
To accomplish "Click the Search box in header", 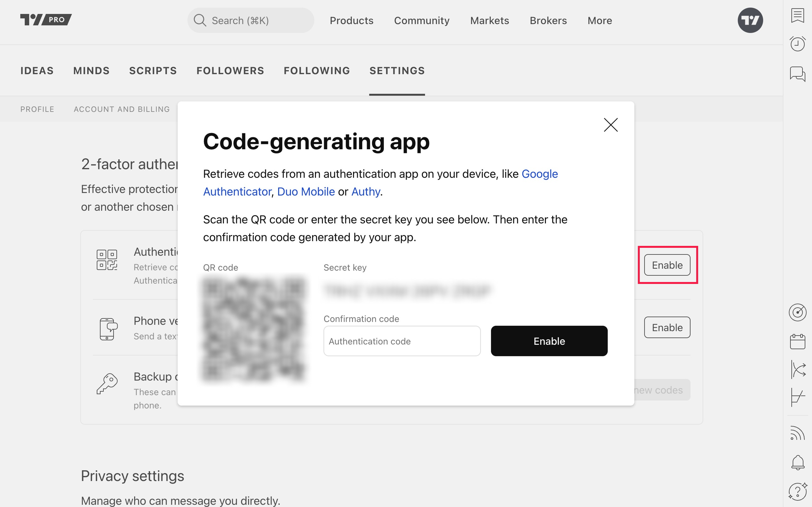I will click(251, 21).
